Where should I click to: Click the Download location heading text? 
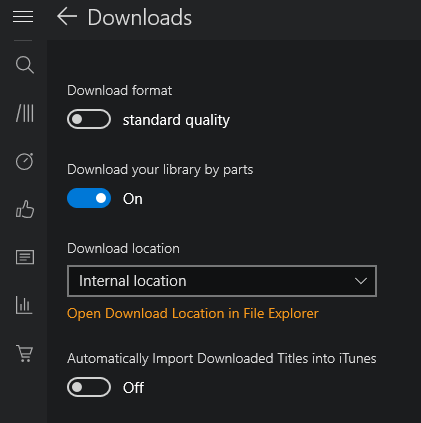[x=123, y=249]
